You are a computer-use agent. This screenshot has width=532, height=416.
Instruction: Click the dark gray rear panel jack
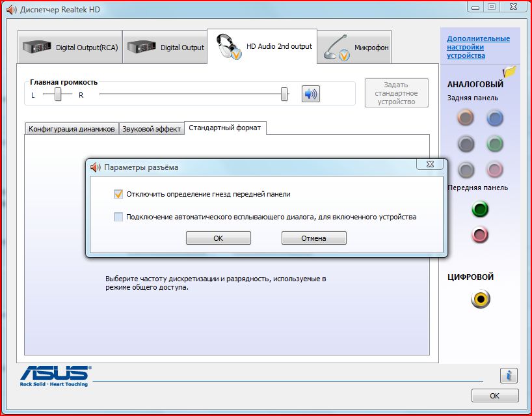[466, 144]
